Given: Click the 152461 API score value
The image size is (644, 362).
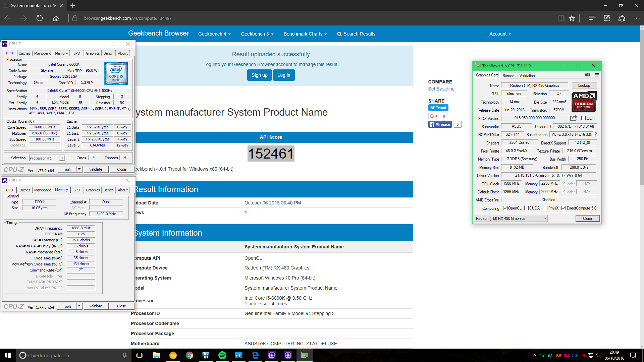Looking at the screenshot, I should [x=271, y=154].
